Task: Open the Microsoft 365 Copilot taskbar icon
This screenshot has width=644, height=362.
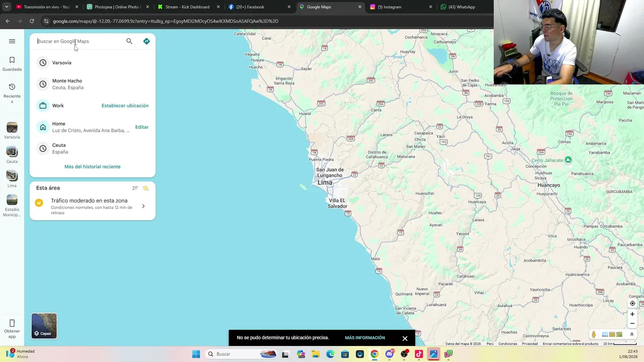Action: pyautogui.click(x=301, y=354)
